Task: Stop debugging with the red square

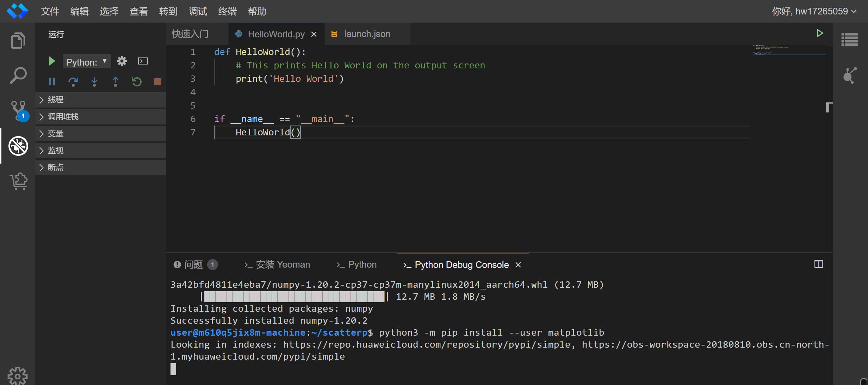Action: pyautogui.click(x=157, y=82)
